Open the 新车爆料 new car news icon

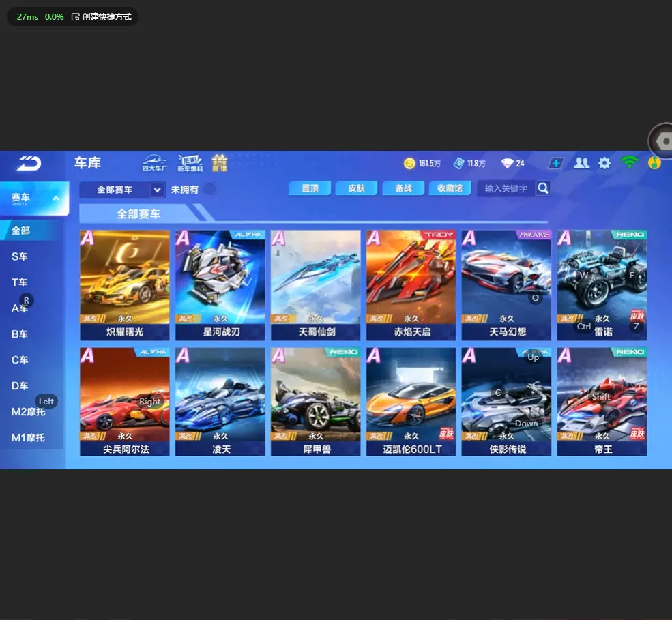click(190, 163)
